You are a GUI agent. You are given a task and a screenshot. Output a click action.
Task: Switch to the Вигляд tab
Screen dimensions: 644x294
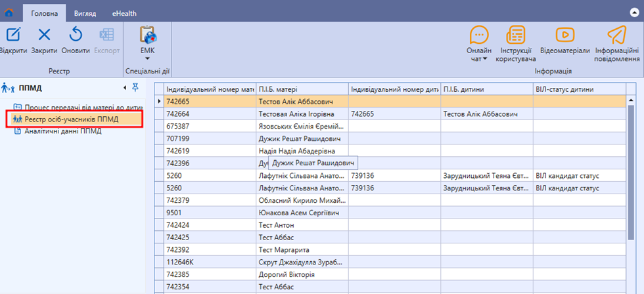pyautogui.click(x=85, y=14)
